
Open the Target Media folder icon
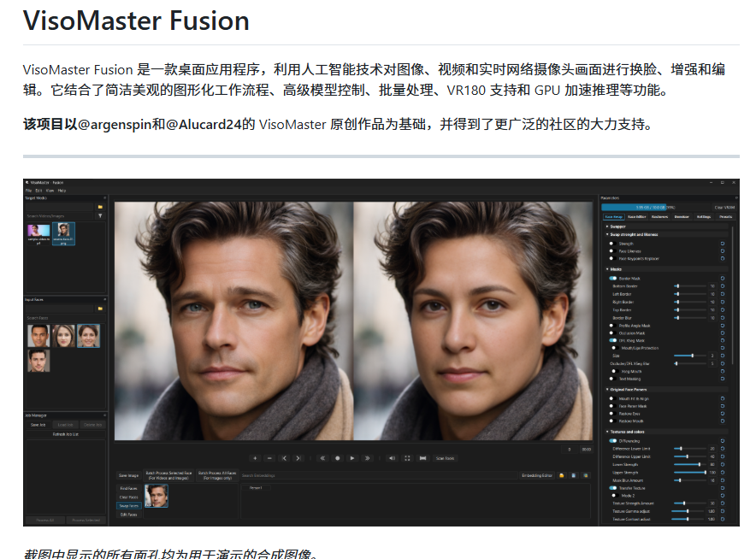100,207
